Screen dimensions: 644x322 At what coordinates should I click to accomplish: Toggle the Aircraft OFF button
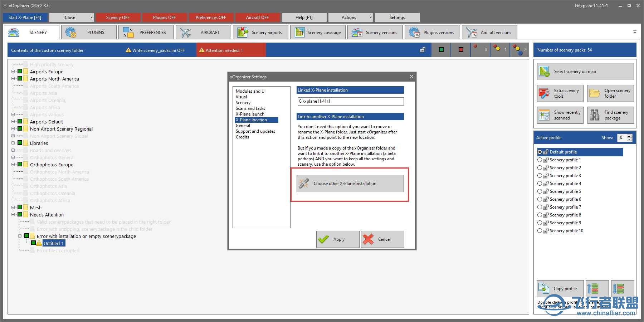258,18
